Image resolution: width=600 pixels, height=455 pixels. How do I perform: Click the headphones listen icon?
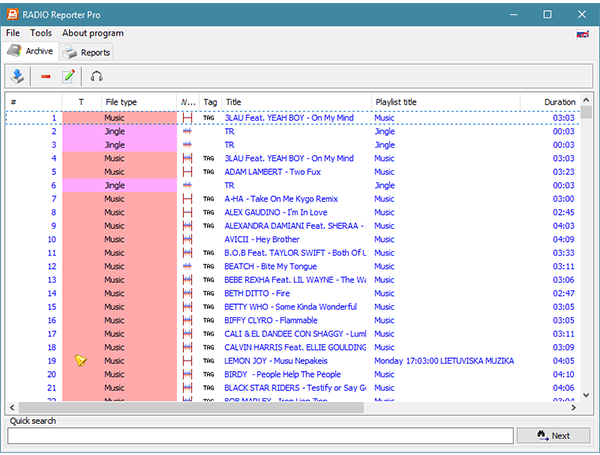tap(96, 76)
